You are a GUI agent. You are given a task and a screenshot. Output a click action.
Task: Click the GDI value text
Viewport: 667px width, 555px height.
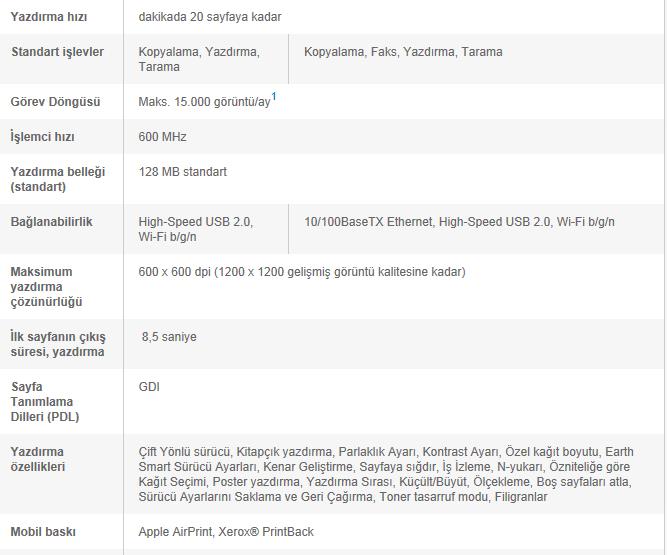coord(149,387)
